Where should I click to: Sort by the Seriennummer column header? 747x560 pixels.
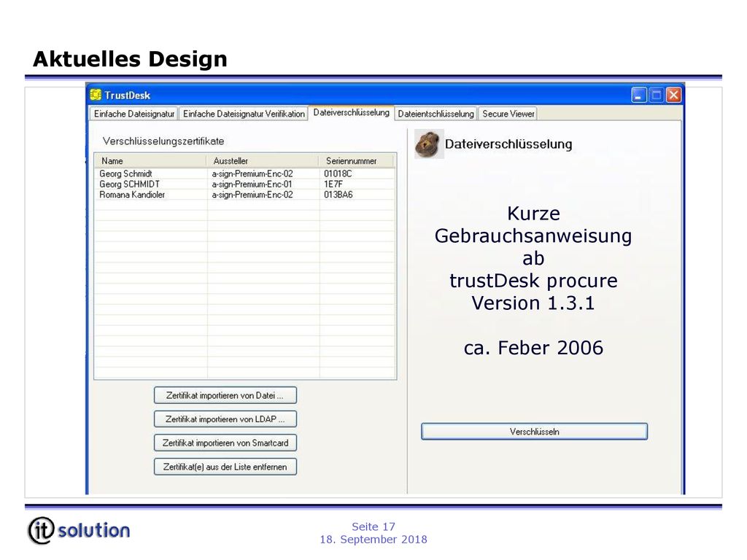(357, 161)
